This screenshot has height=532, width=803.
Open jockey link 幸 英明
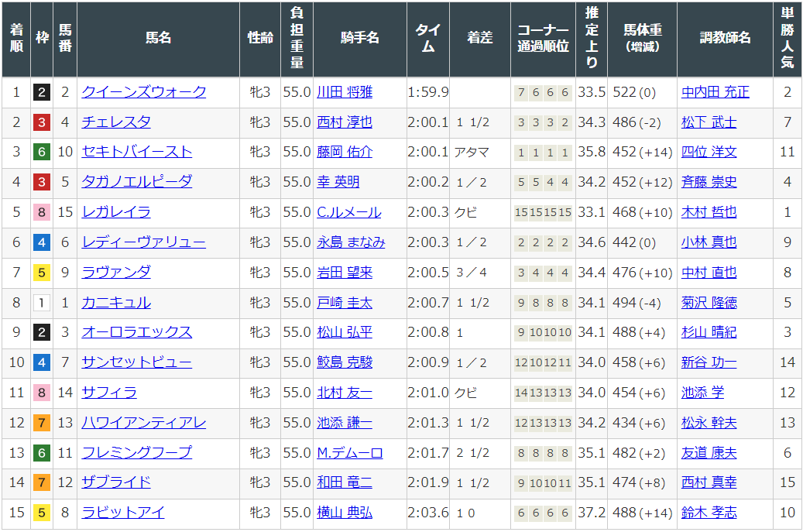(x=338, y=182)
